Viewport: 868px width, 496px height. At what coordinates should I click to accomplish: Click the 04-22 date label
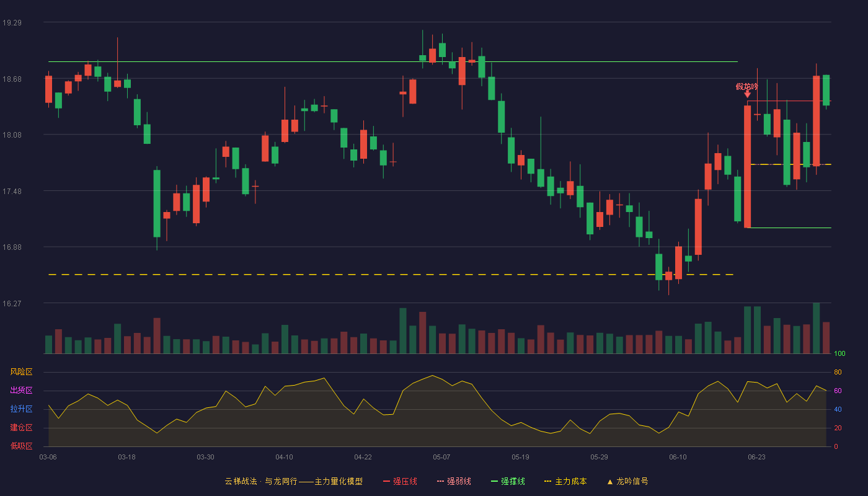[363, 457]
